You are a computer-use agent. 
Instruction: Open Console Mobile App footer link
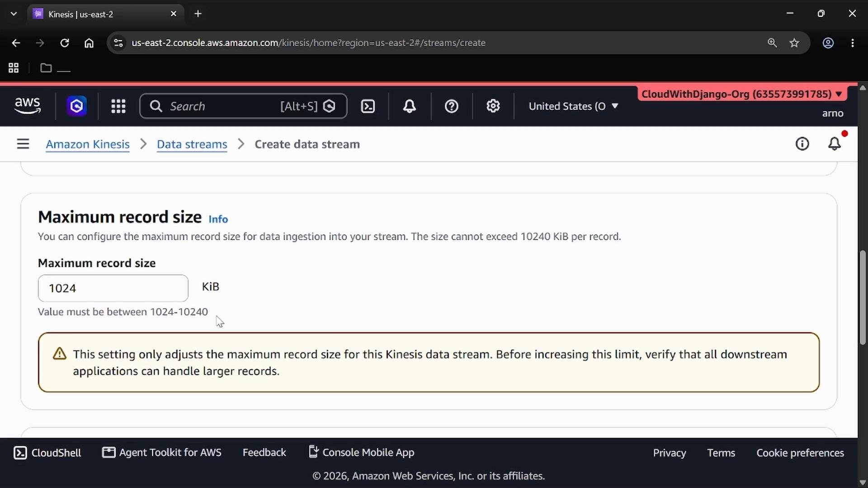[x=361, y=452]
